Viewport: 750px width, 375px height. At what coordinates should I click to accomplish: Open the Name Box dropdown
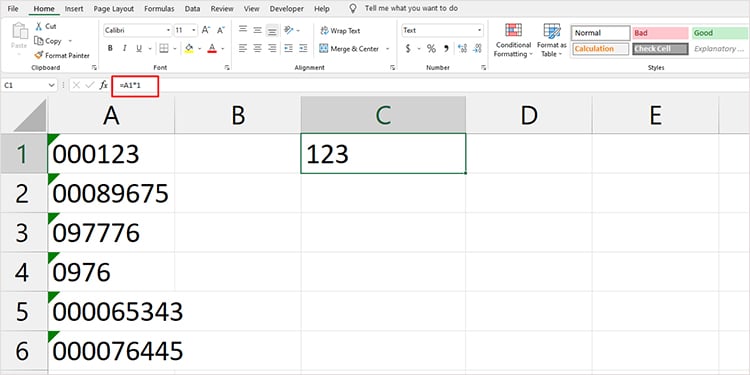coord(51,85)
